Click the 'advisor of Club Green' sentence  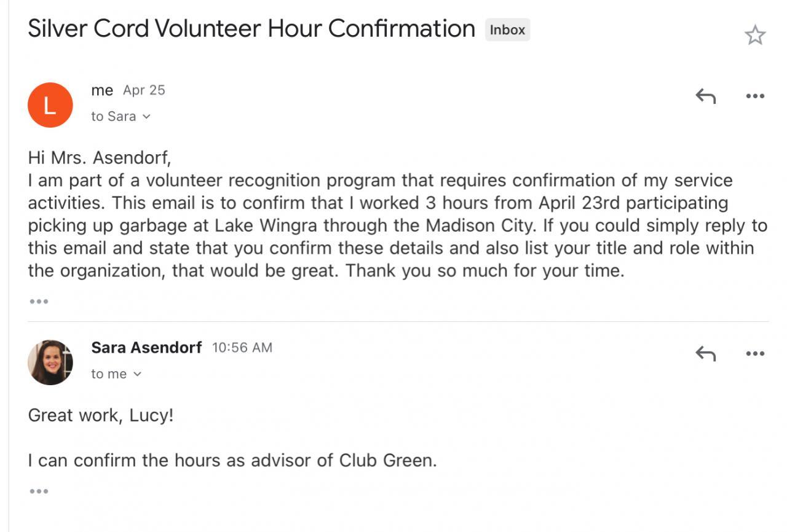click(x=232, y=460)
